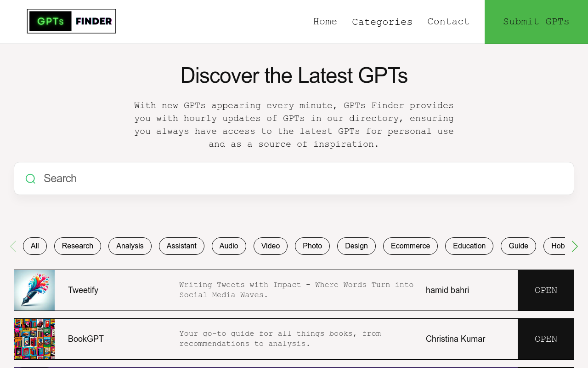This screenshot has width=588, height=368.
Task: Filter by Ecommerce category
Action: 411,246
